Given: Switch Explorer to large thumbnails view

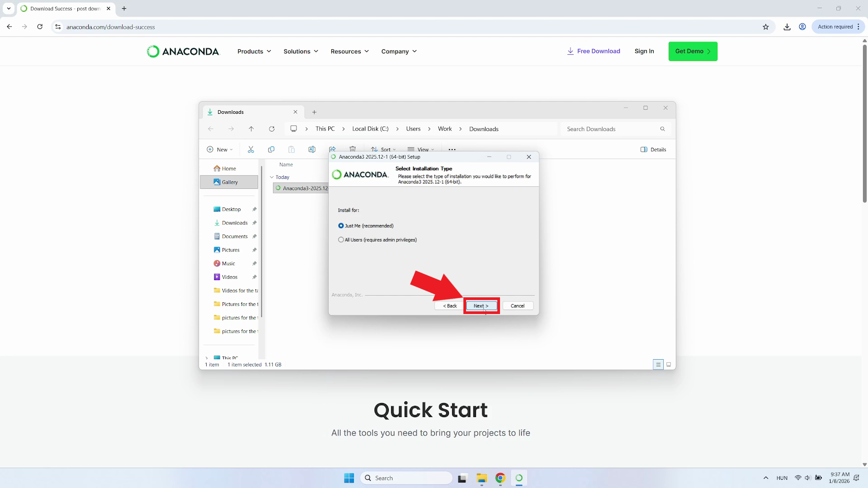Looking at the screenshot, I should coord(669,365).
